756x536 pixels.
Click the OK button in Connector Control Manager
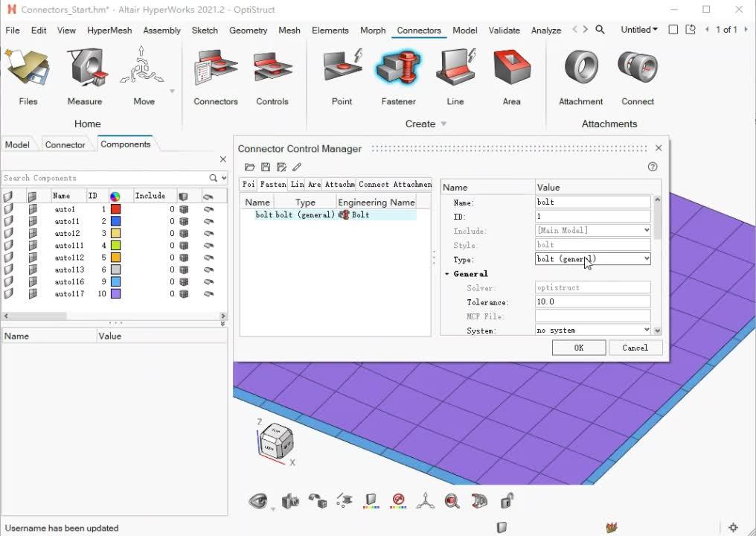coord(578,348)
